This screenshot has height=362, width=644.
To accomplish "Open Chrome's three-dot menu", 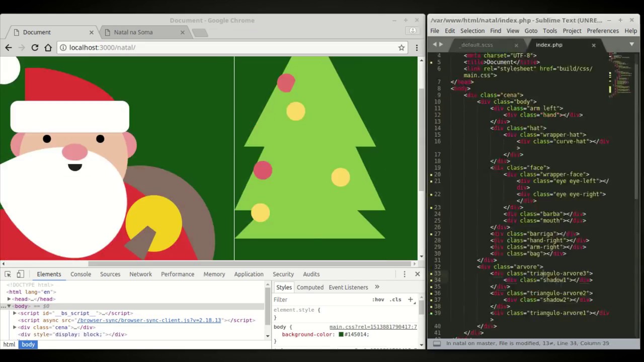I will [x=417, y=47].
